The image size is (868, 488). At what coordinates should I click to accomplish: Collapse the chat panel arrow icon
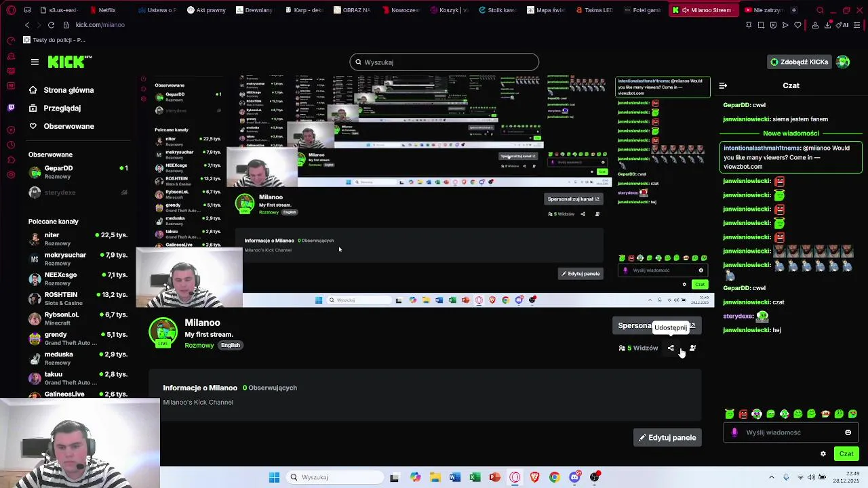click(723, 85)
